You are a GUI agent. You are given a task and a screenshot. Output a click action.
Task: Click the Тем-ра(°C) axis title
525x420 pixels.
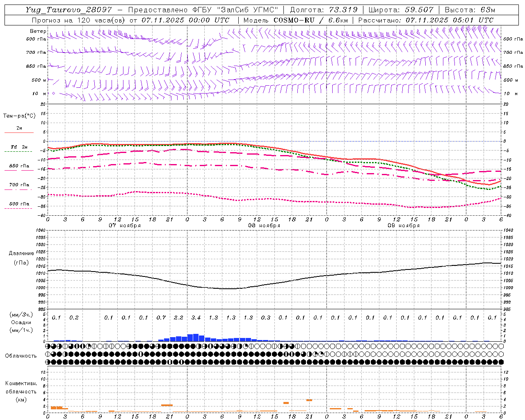(19, 116)
